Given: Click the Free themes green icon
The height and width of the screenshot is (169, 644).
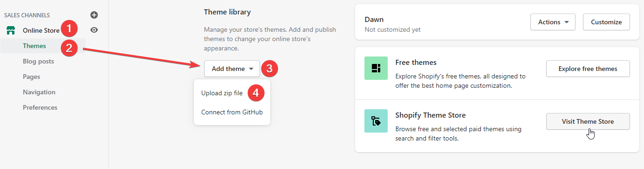Looking at the screenshot, I should pos(376,68).
